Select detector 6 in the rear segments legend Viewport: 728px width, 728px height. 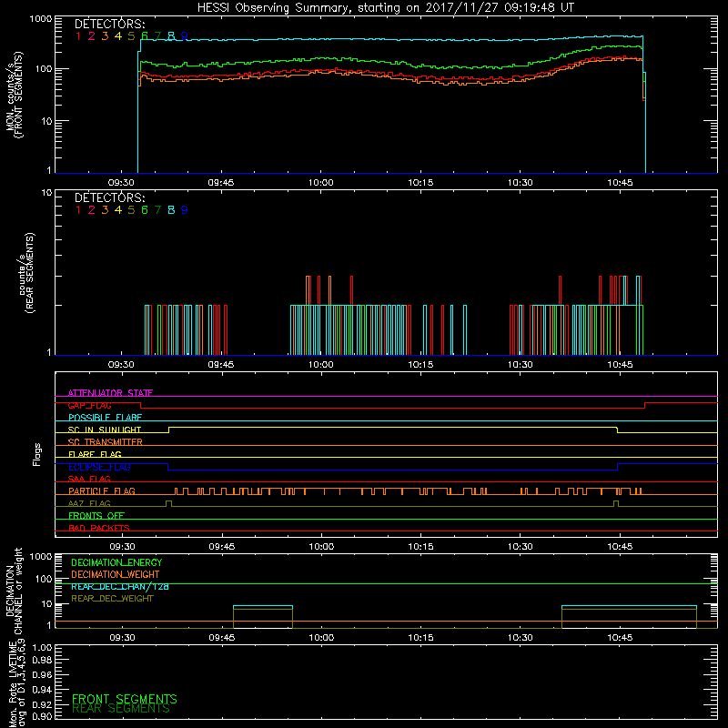tap(145, 210)
